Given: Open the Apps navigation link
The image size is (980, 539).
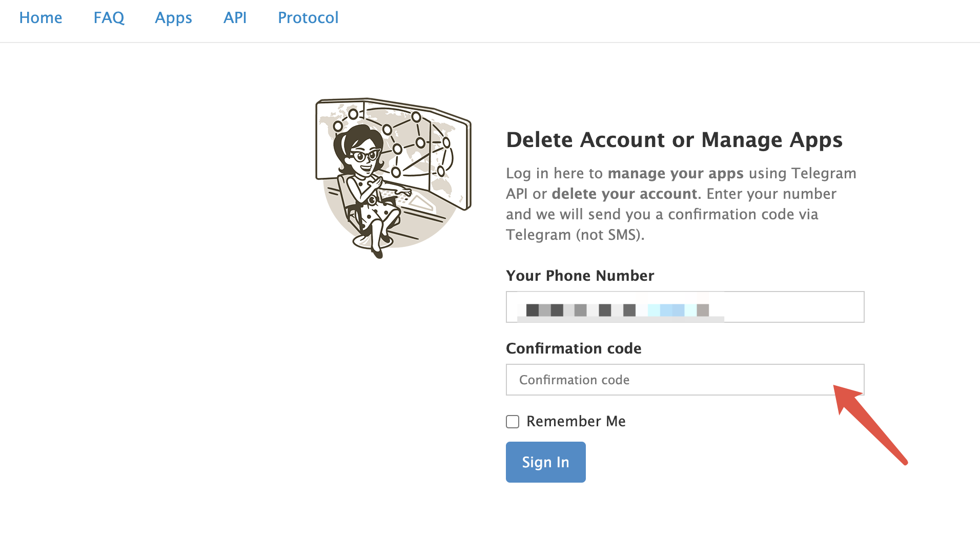Looking at the screenshot, I should pos(173,18).
